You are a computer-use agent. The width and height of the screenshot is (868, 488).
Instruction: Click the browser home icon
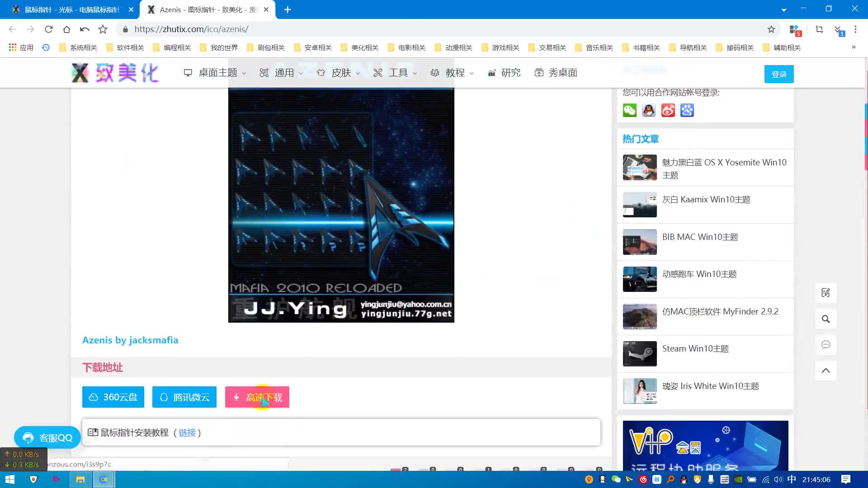click(x=66, y=29)
